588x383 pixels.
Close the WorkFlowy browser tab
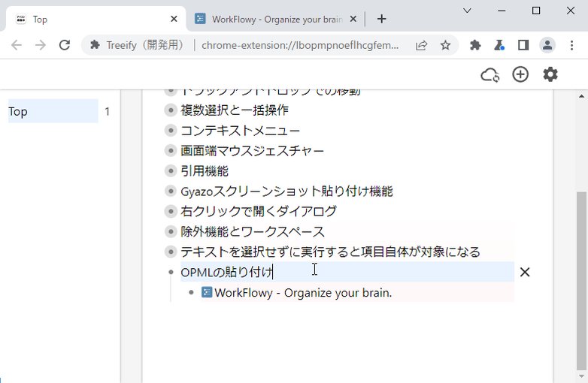(x=353, y=19)
